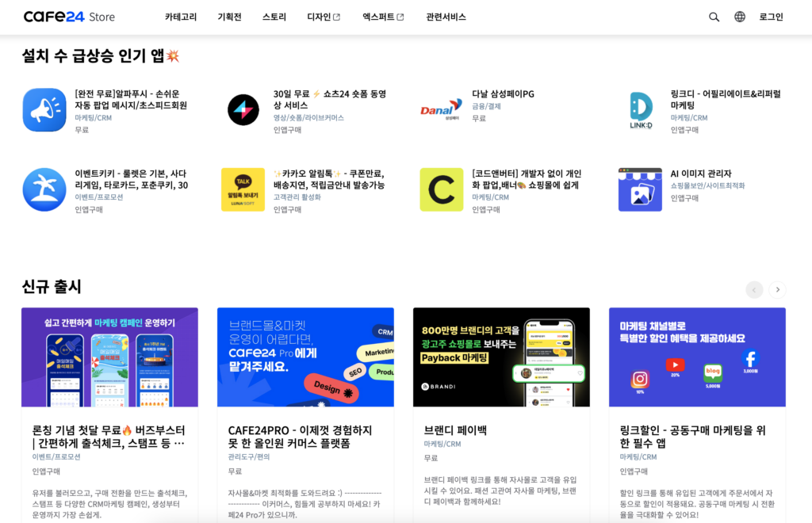Viewport: 812px width, 523px height.
Task: Select 마케팅/CRM category under 알파푸시
Action: pos(94,117)
